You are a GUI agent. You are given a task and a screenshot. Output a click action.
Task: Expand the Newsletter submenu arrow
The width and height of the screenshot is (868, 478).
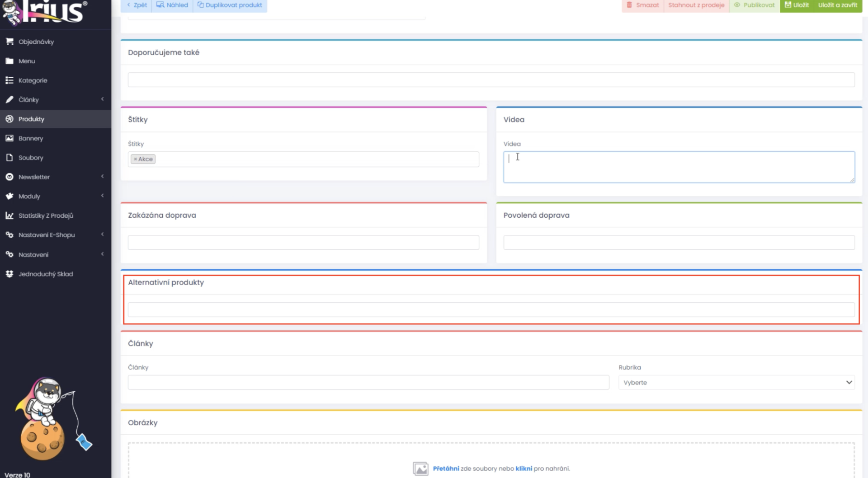tap(103, 176)
